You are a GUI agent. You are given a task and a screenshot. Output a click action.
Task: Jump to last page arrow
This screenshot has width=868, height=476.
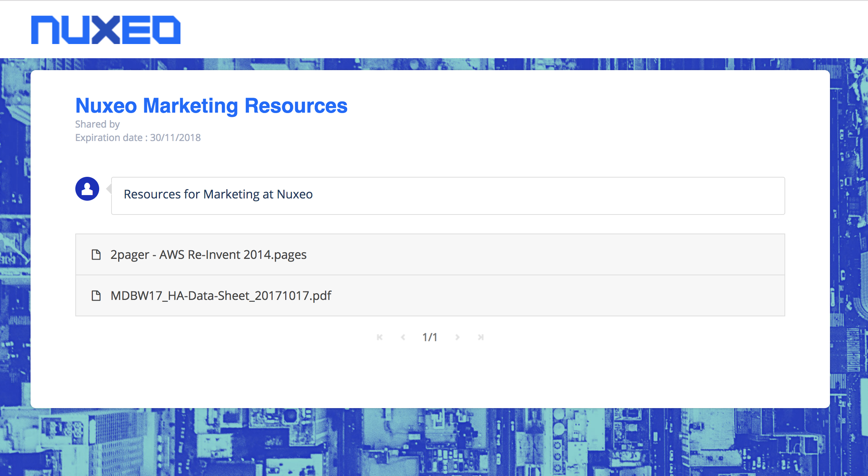coord(481,337)
